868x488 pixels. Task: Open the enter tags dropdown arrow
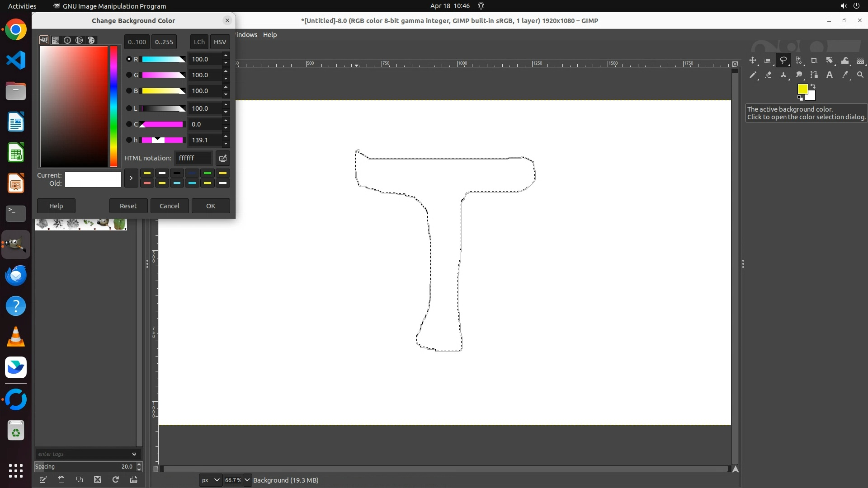coord(134,454)
